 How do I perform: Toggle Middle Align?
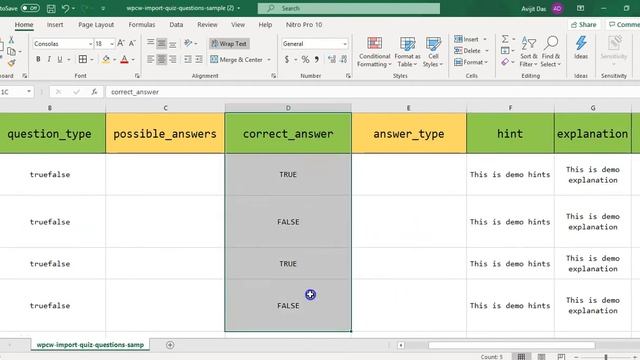coord(162,43)
